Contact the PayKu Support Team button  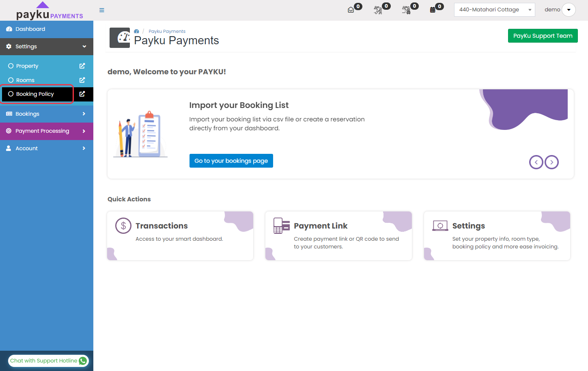pyautogui.click(x=543, y=36)
